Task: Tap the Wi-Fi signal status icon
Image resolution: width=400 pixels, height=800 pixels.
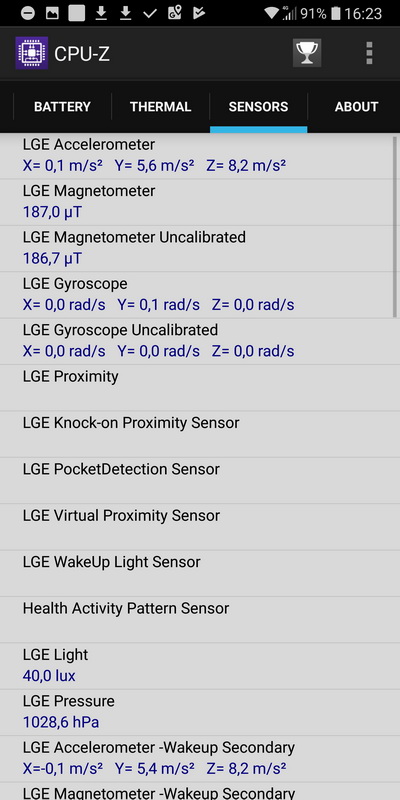Action: pos(271,13)
